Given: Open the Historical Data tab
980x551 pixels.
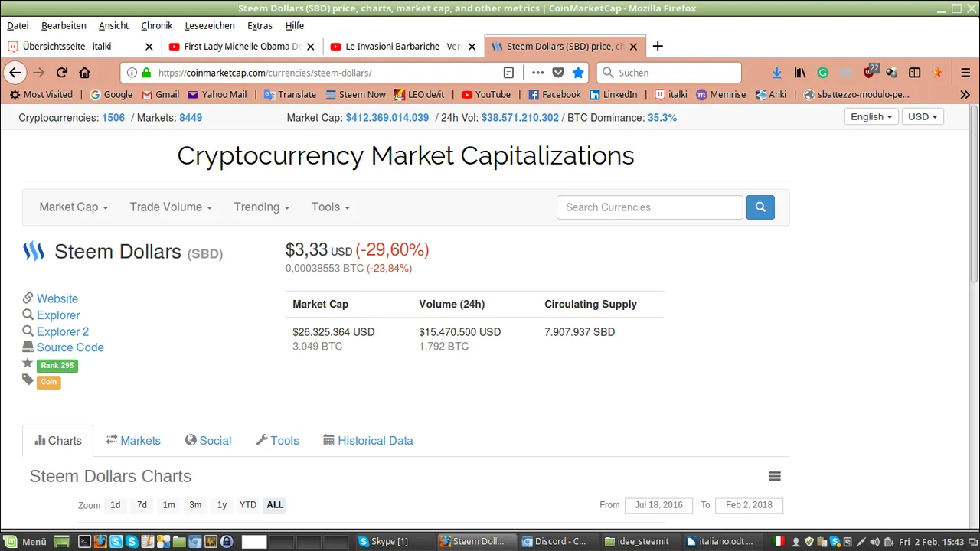Looking at the screenshot, I should (368, 441).
